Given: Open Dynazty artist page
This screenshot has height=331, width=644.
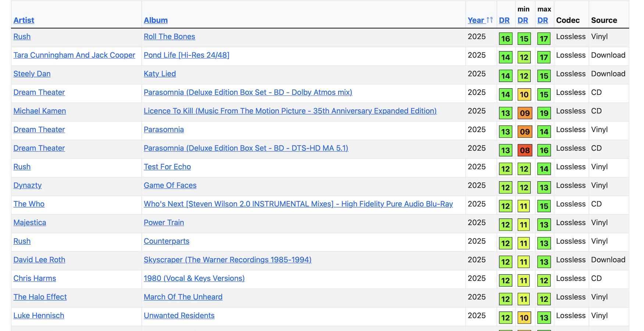Looking at the screenshot, I should [x=28, y=185].
